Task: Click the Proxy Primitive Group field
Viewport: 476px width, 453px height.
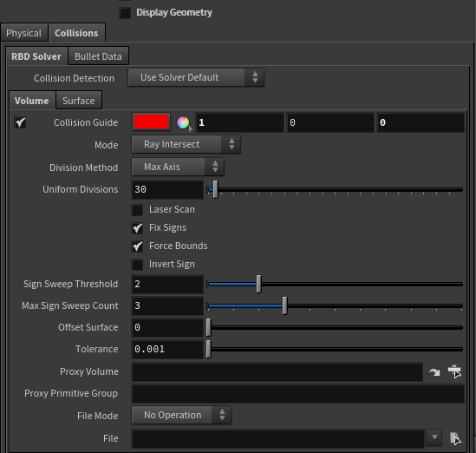Action: click(x=297, y=393)
